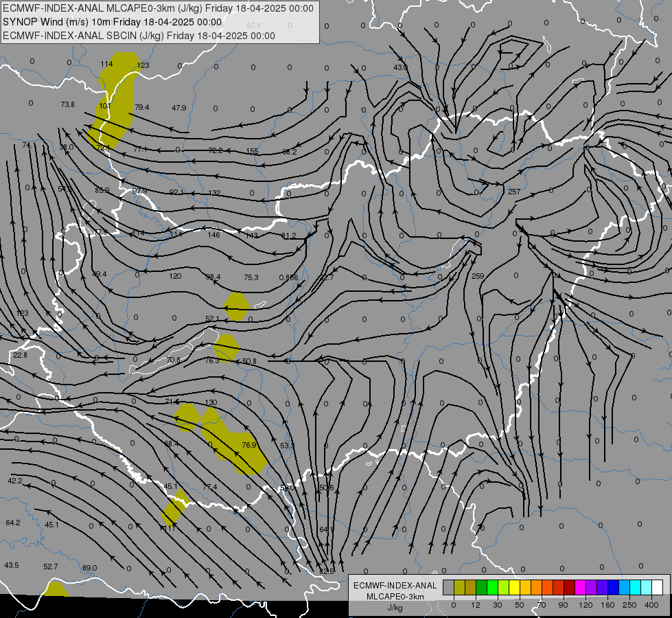This screenshot has height=618, width=672.
Task: Click the map value '130'
Action: pos(211,402)
